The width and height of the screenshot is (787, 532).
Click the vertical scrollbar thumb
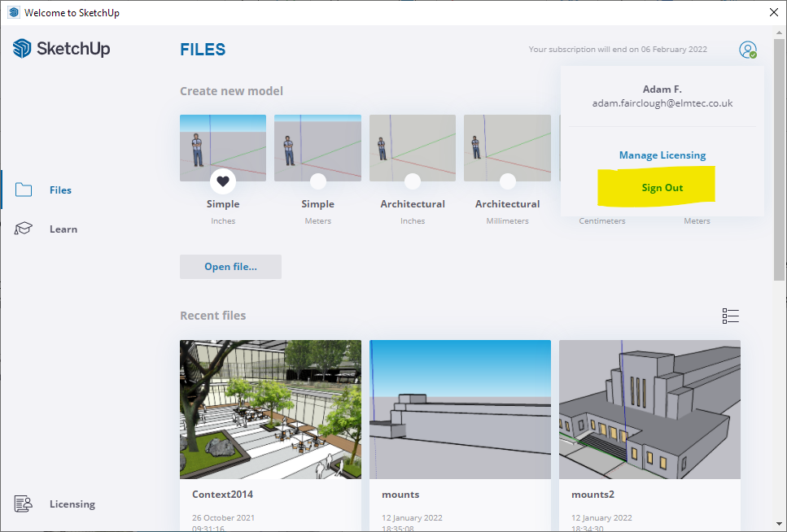[779, 159]
